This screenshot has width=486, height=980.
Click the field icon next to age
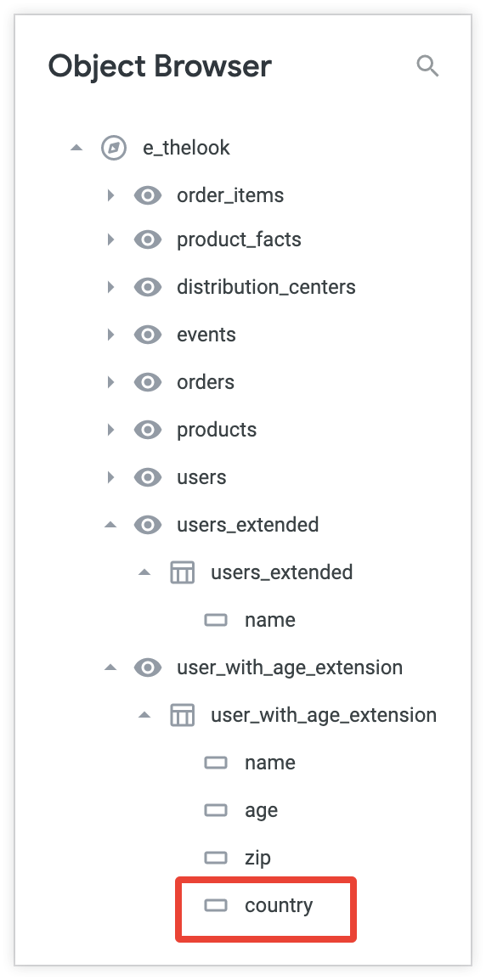(x=216, y=810)
